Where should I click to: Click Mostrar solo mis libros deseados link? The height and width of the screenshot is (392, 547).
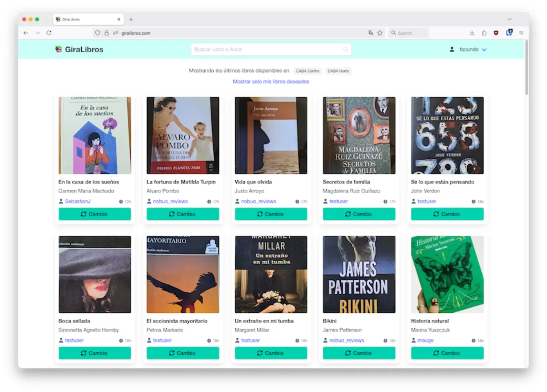coord(271,82)
